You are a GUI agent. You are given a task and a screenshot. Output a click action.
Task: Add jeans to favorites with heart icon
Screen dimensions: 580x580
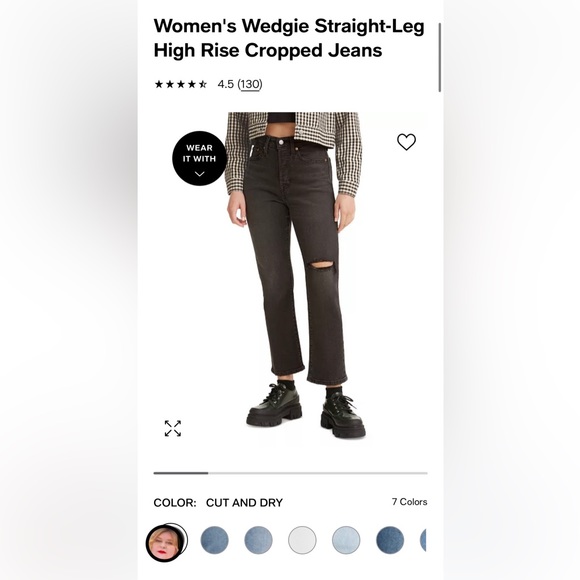[406, 142]
